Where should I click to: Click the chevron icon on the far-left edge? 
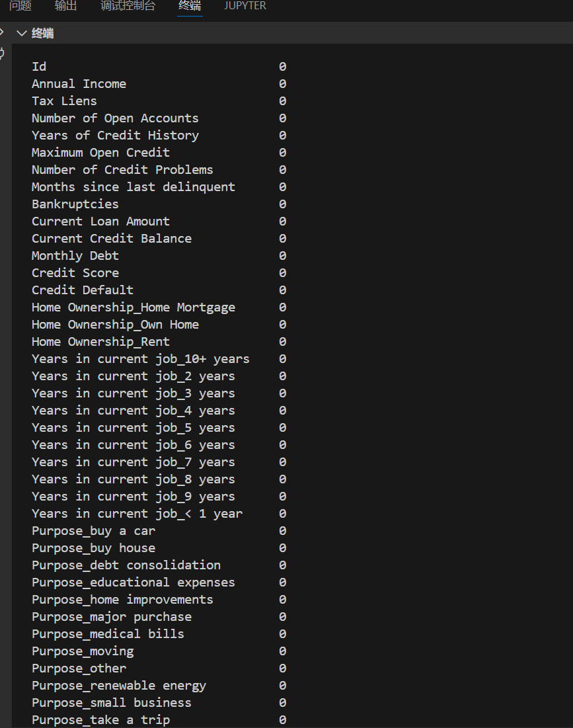pyautogui.click(x=2, y=30)
